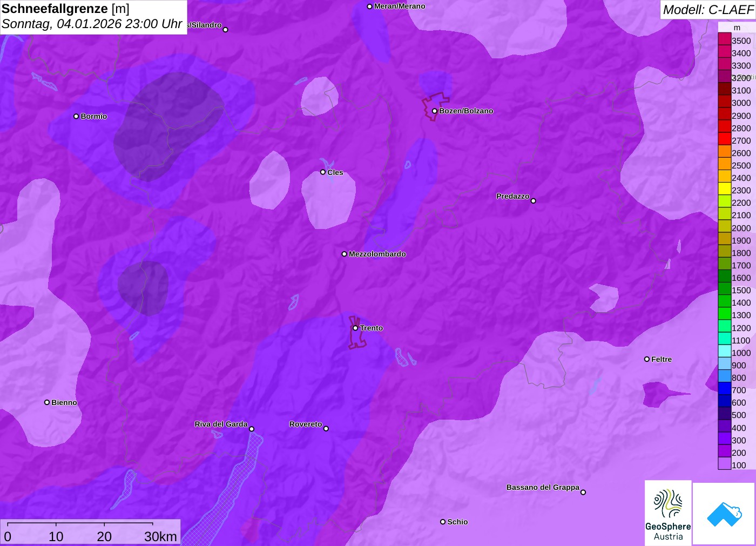
Task: Click the Bormio town marker dot
Action: pyautogui.click(x=76, y=116)
